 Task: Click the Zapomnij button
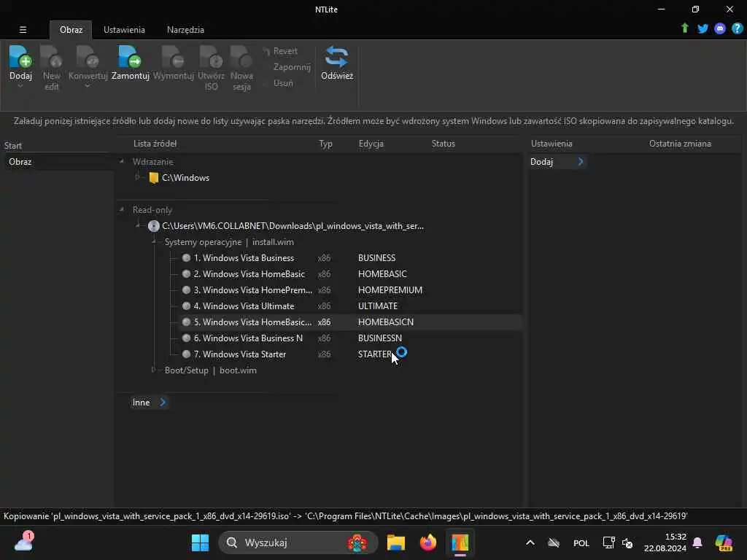coord(292,67)
